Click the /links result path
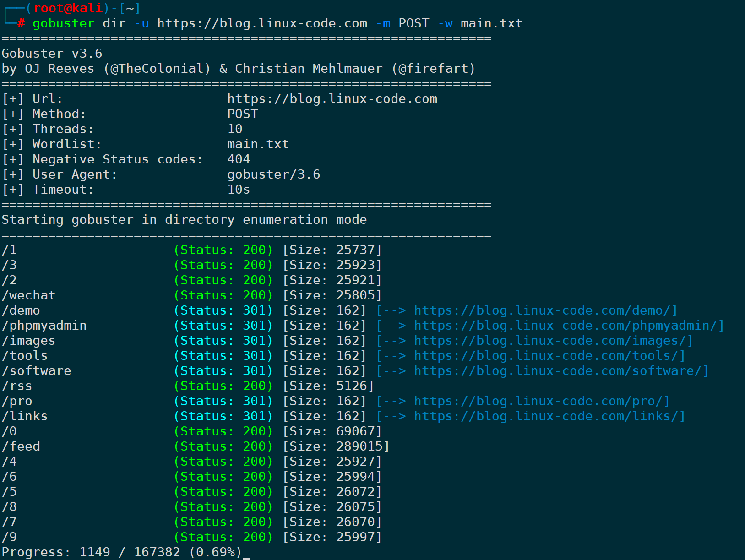Screen dimensions: 745x560 [25, 416]
